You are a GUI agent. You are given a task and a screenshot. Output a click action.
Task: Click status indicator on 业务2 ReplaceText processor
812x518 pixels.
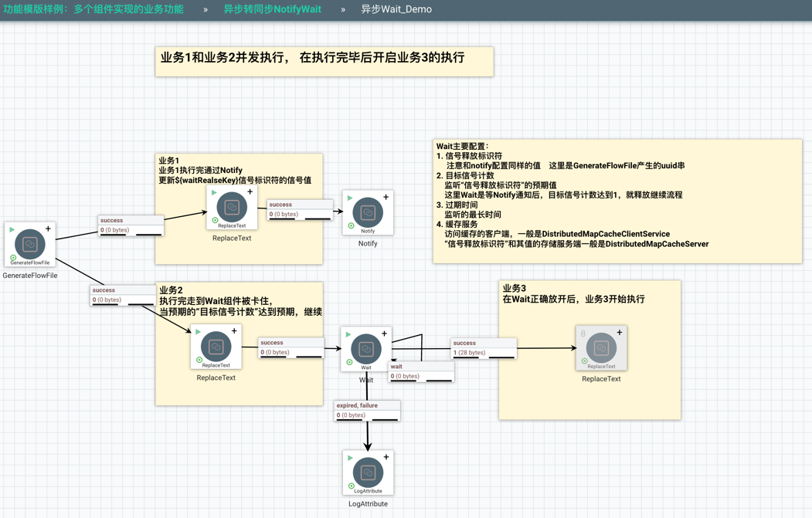coord(199,360)
